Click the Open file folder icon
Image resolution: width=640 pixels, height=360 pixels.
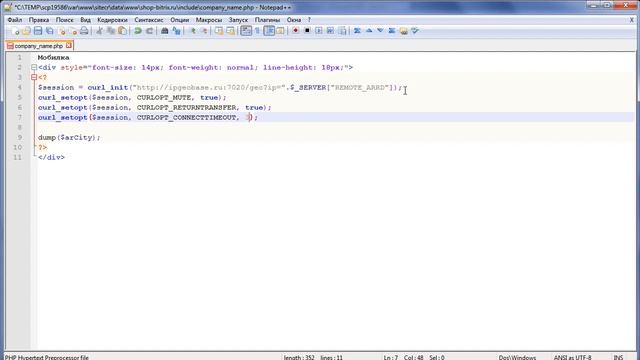(26, 31)
